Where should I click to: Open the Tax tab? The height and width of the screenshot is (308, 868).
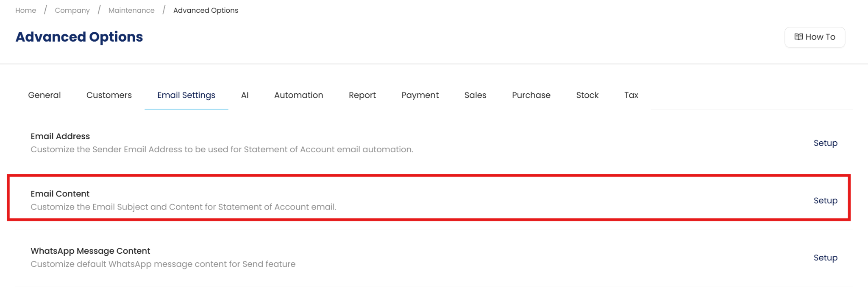(x=631, y=95)
